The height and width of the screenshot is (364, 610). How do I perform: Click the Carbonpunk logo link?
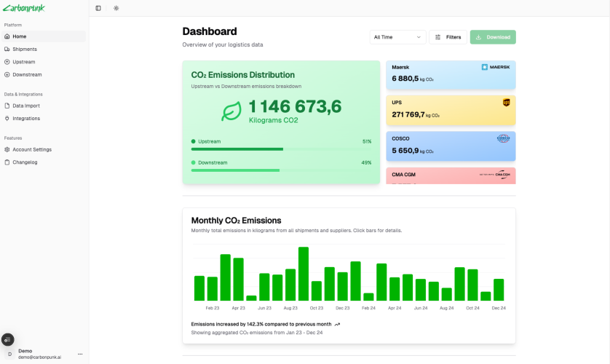click(24, 8)
